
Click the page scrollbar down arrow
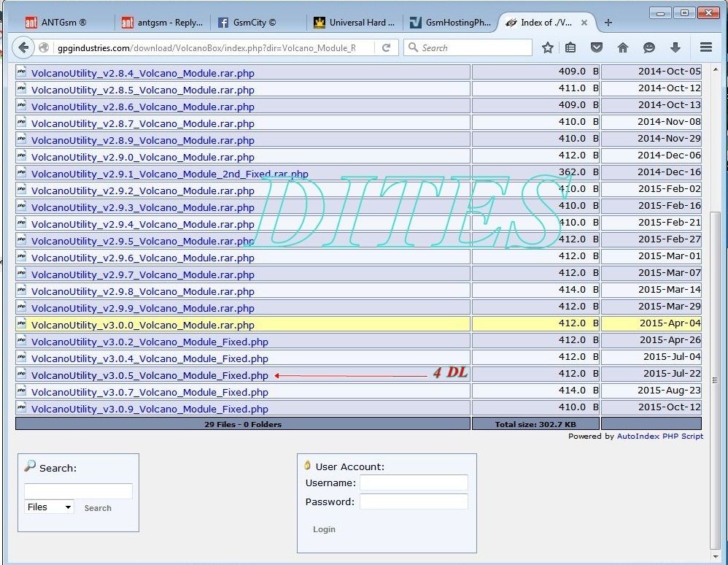click(715, 556)
